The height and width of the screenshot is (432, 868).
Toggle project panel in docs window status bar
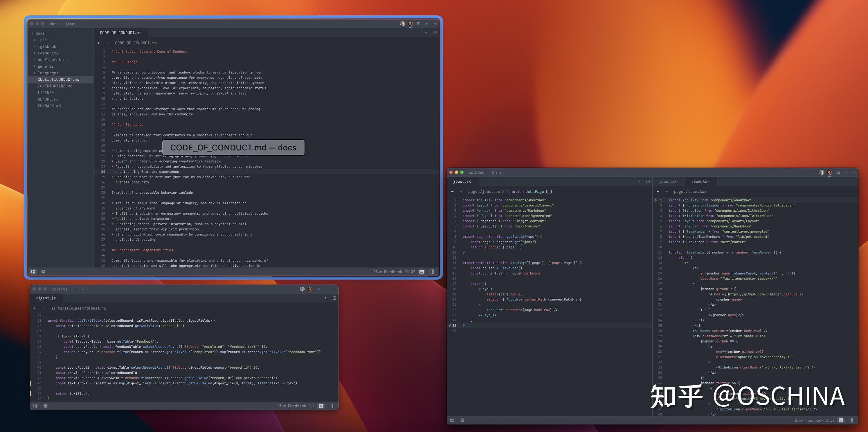tap(33, 272)
